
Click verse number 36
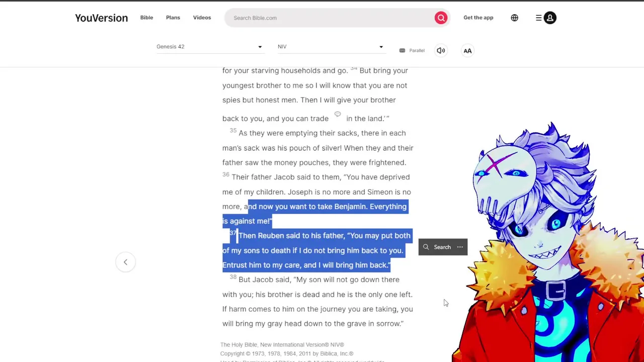[x=226, y=174]
